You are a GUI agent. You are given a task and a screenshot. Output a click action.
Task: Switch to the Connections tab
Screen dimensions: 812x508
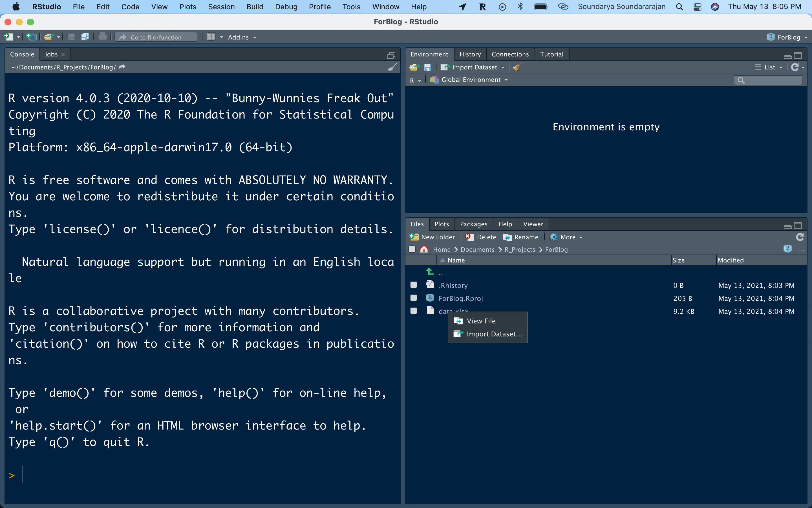pos(510,54)
